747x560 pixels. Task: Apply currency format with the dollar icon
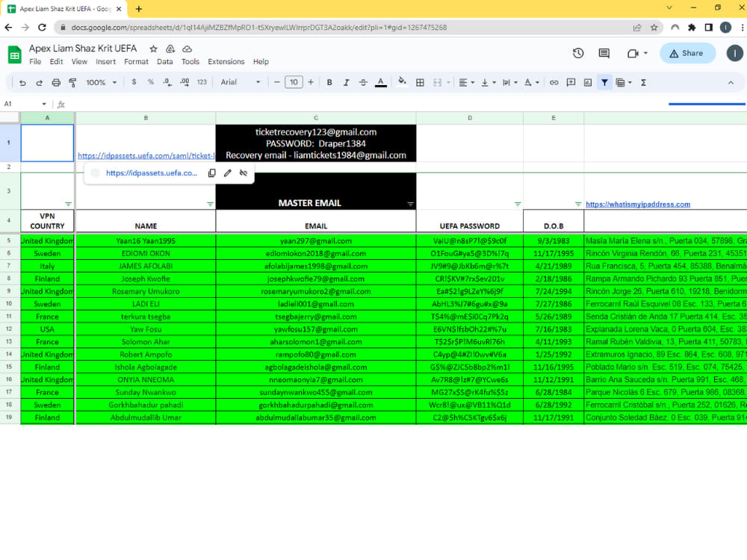pyautogui.click(x=134, y=82)
